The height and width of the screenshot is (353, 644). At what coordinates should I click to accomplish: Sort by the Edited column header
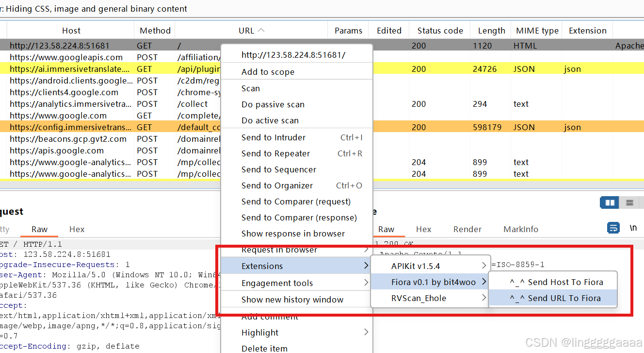389,31
